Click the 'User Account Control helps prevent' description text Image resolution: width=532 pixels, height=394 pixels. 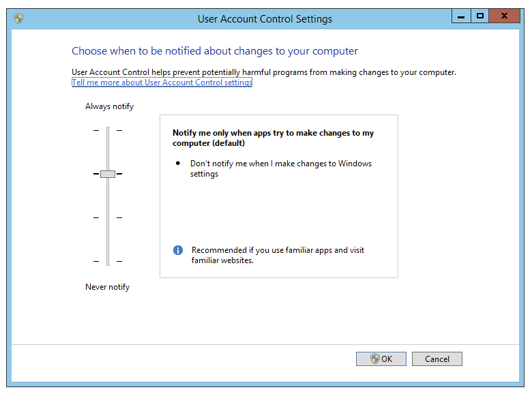pyautogui.click(x=263, y=72)
